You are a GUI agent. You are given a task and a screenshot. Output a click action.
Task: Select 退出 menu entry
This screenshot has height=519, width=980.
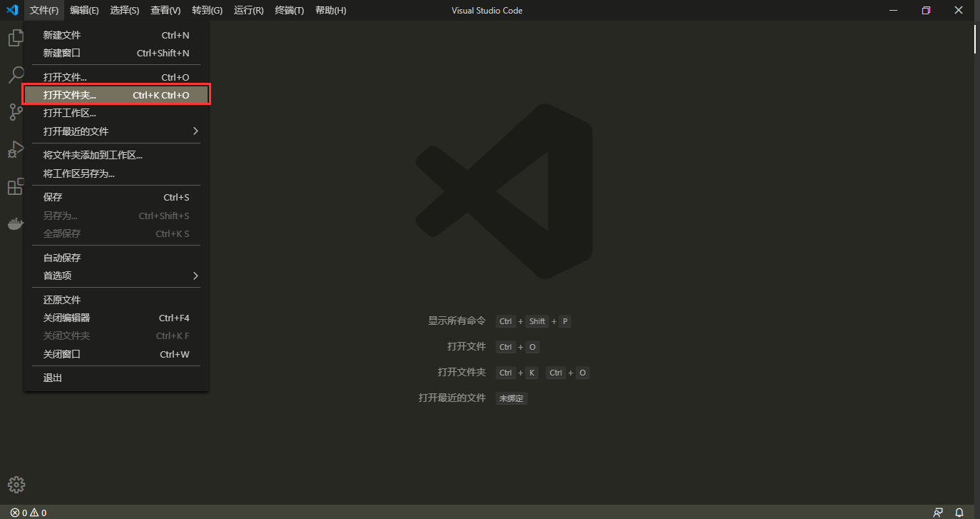[116, 378]
